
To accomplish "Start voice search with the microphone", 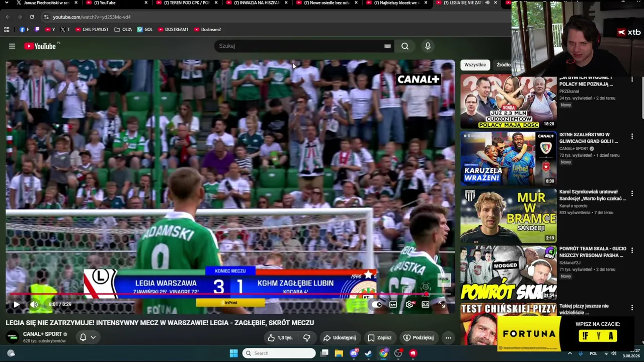I will pyautogui.click(x=428, y=46).
